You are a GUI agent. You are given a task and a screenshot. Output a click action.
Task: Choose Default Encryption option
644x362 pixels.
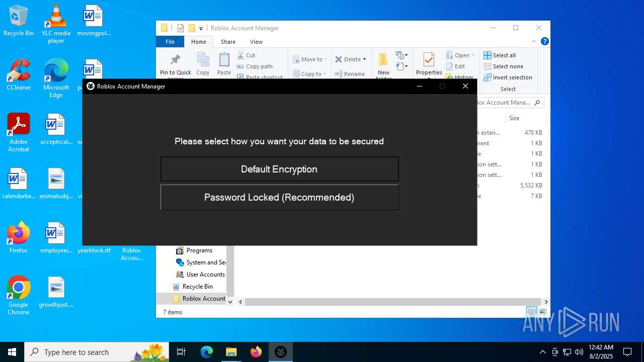pos(279,169)
